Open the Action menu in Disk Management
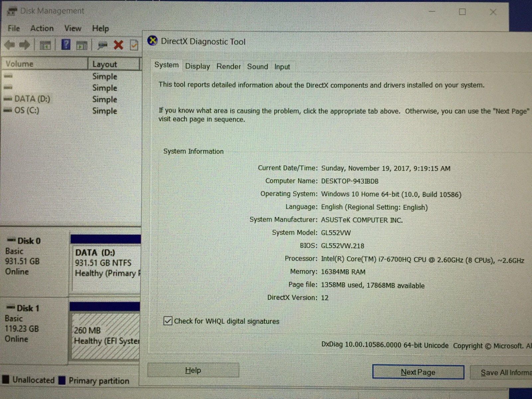Viewport: 532px width, 399px height. click(x=42, y=28)
